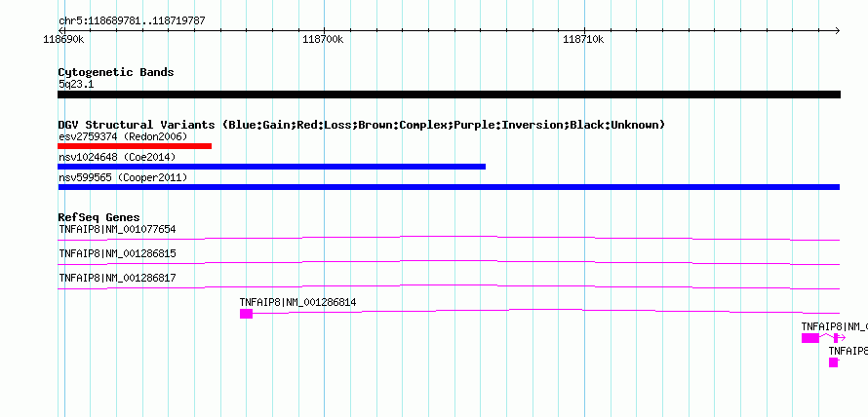The height and width of the screenshot is (417, 868).
Task: Click the DGV Structural Variants track title
Action: [362, 125]
